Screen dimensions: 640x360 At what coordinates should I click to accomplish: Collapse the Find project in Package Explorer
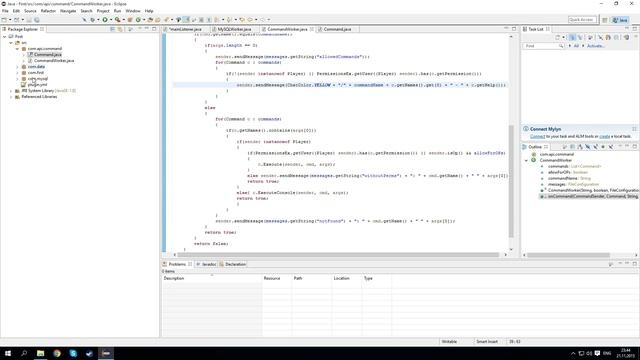4,36
